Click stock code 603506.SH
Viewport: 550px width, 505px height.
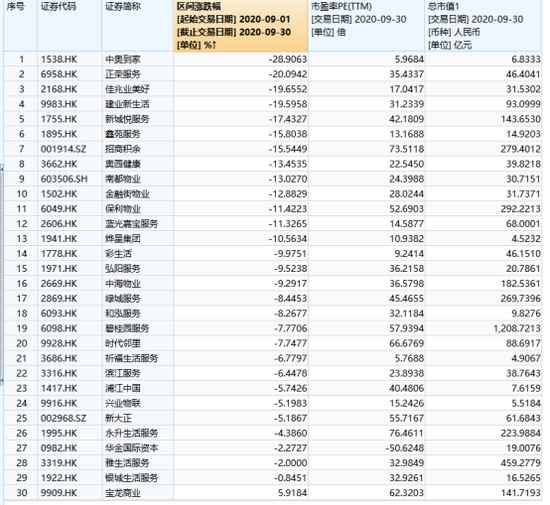tap(64, 179)
